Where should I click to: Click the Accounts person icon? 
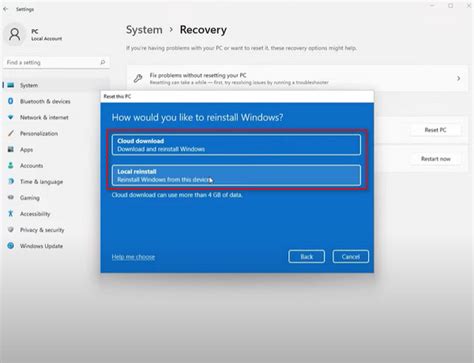[11, 165]
